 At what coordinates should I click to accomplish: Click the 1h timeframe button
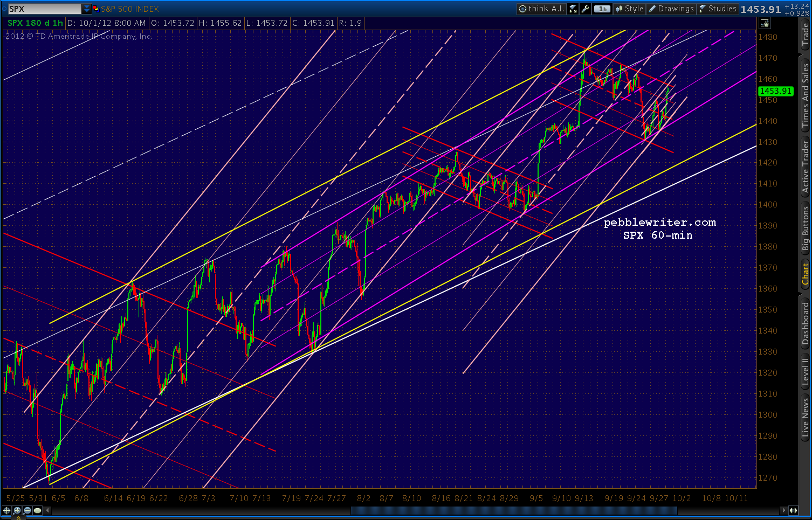602,9
